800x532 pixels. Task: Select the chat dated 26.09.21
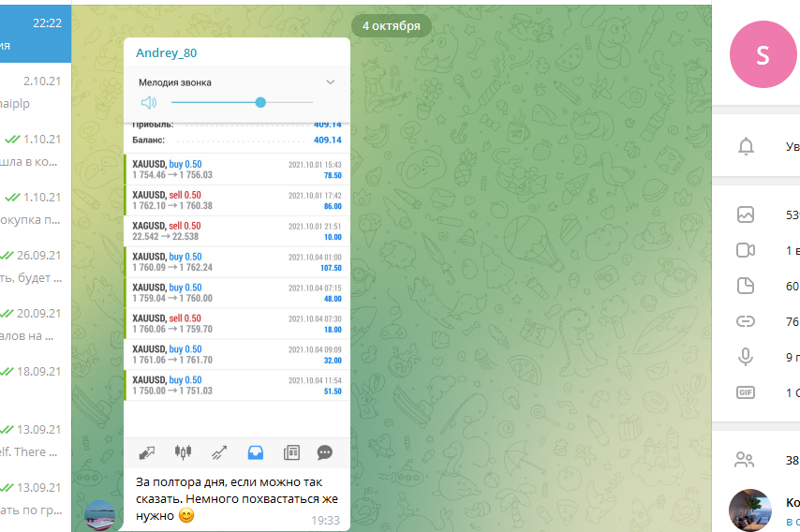point(36,266)
